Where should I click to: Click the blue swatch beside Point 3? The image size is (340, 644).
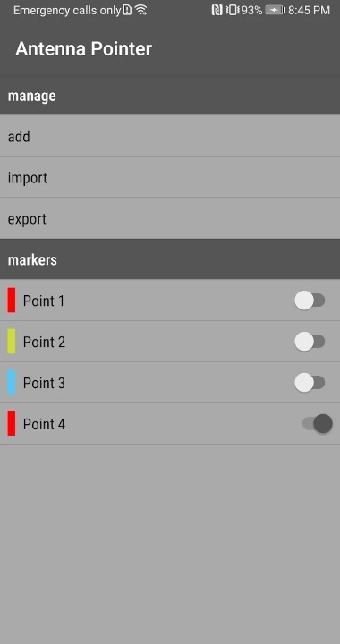click(x=12, y=383)
